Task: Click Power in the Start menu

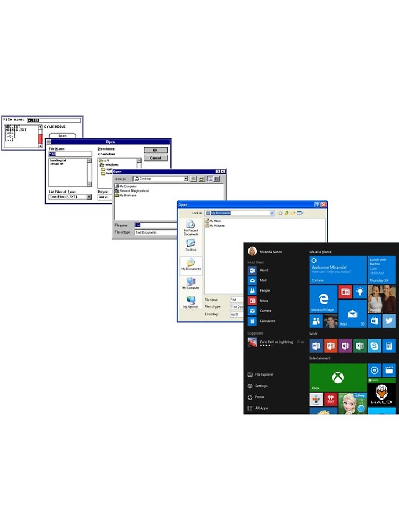Action: 256,397
